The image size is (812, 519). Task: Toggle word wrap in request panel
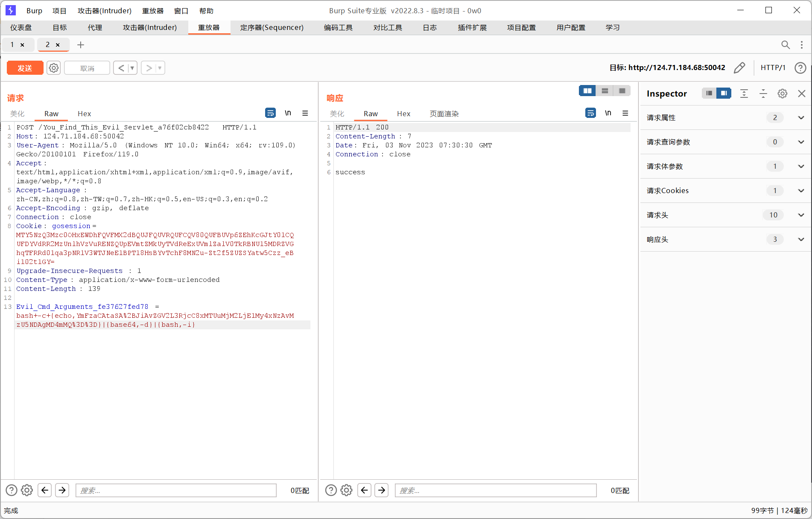[270, 113]
